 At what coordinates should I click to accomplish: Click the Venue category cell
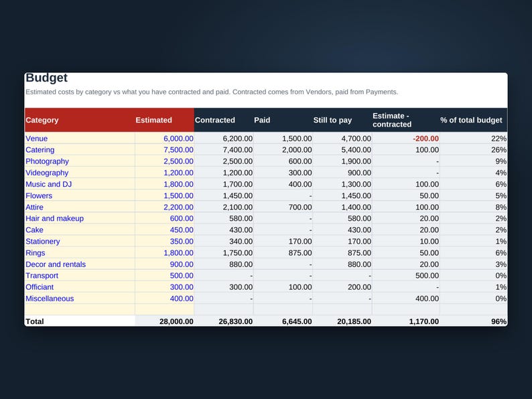(80, 139)
